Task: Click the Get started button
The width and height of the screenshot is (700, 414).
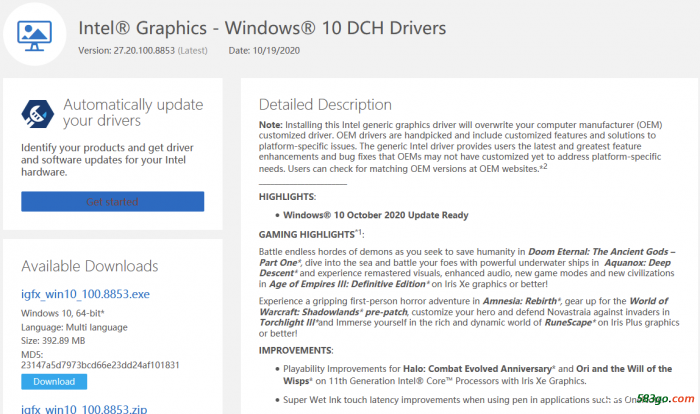Action: [x=112, y=201]
